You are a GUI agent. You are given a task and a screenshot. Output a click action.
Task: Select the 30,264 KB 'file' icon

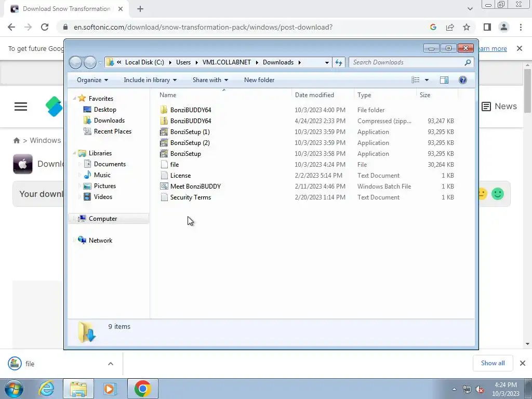pos(164,164)
